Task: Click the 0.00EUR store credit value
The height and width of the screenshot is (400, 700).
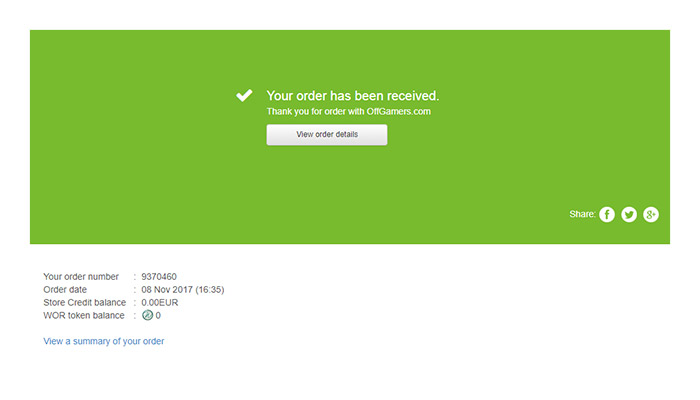Action: pos(160,302)
